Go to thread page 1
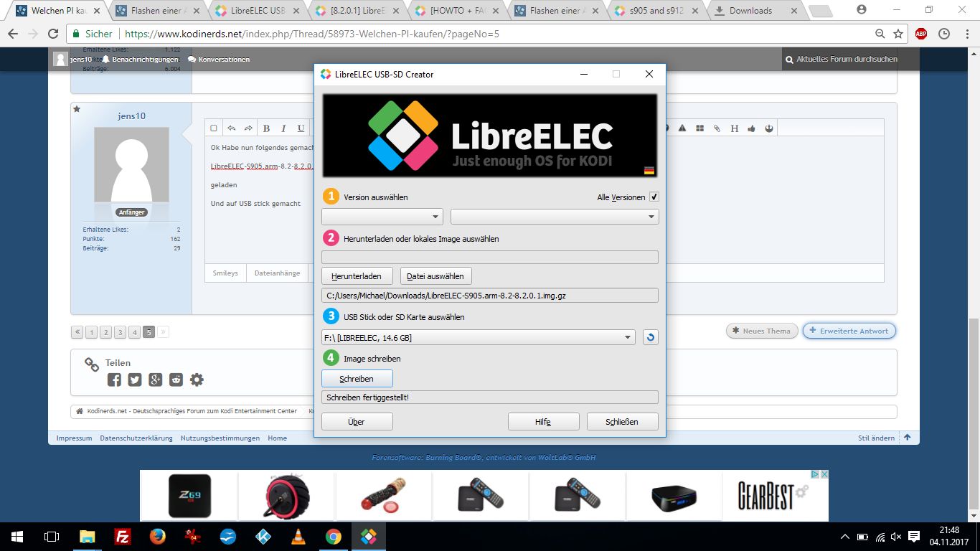980x551 pixels. [x=92, y=331]
